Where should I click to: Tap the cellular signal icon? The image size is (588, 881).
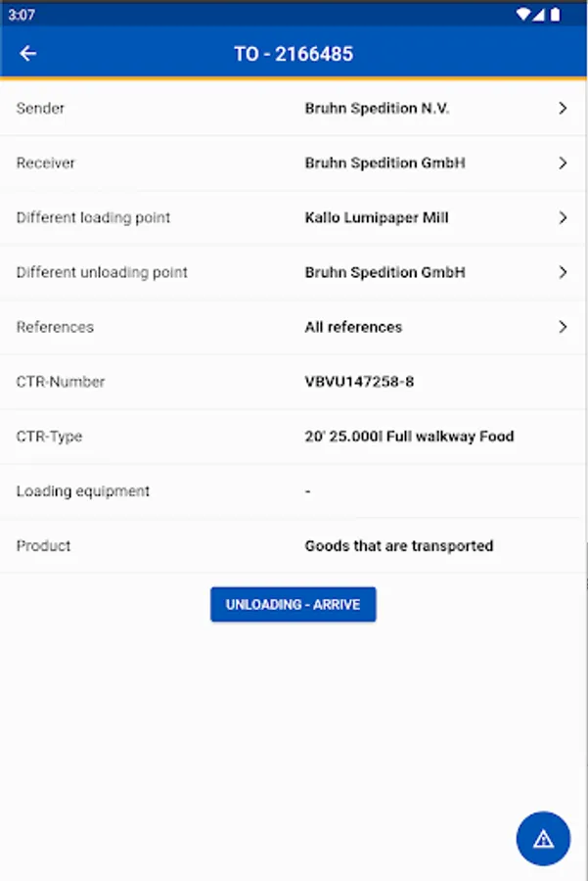539,15
